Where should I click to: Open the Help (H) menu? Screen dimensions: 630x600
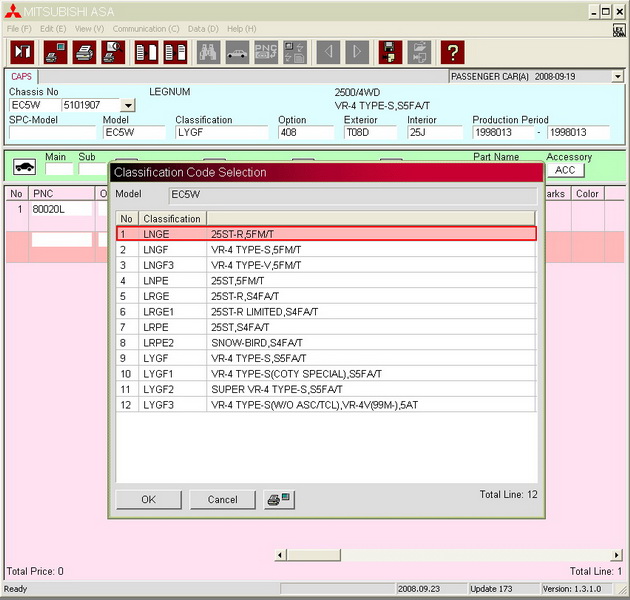pos(241,29)
